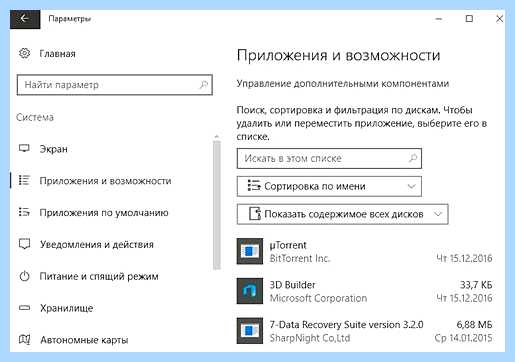
Task: Click the 6,88 МБ size value
Action: coord(474,325)
